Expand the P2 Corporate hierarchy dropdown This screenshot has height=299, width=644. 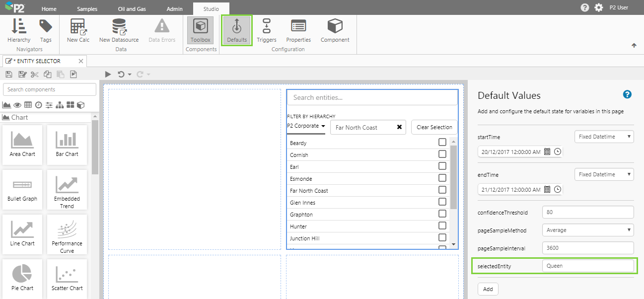point(306,126)
